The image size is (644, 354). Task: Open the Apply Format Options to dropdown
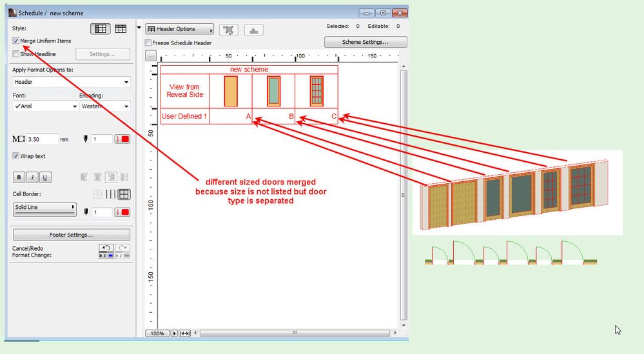(72, 82)
